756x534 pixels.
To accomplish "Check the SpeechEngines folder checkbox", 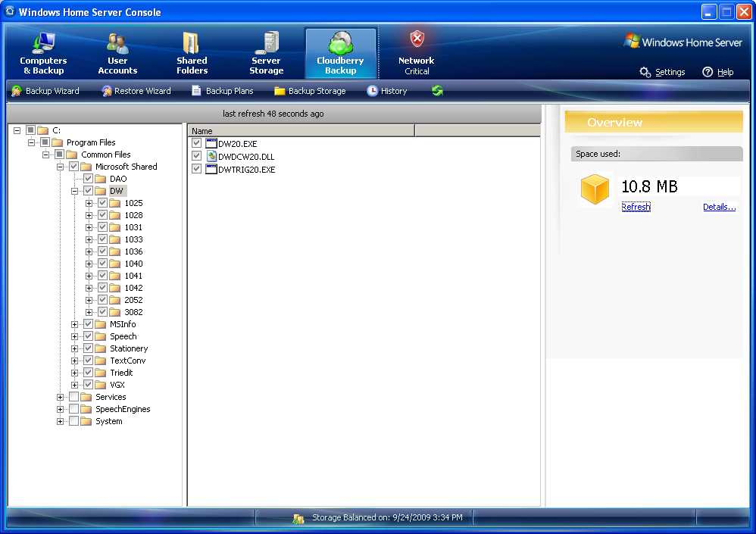I will click(x=73, y=409).
